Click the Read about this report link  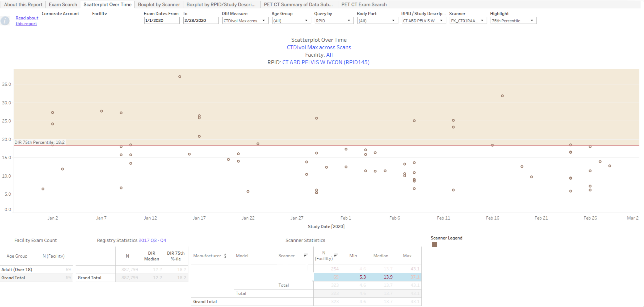pyautogui.click(x=27, y=21)
